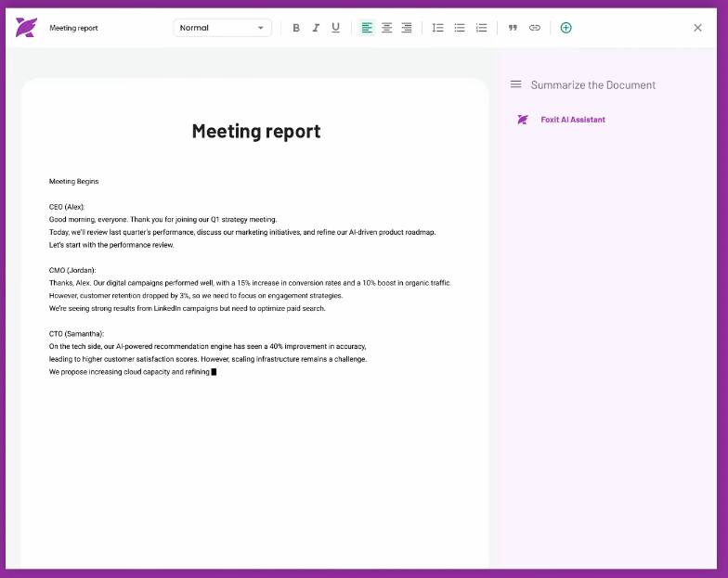Image resolution: width=728 pixels, height=578 pixels.
Task: Click the Meeting report document name
Action: point(73,28)
